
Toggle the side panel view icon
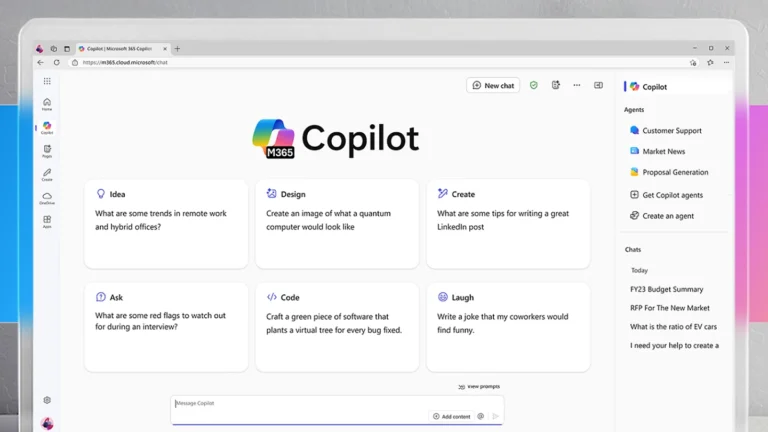[x=598, y=86]
